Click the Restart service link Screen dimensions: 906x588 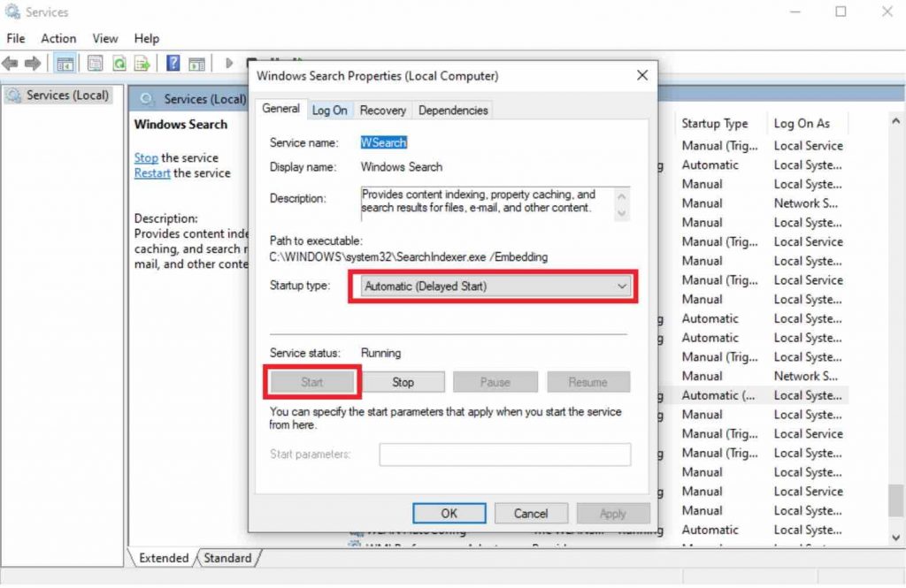click(151, 173)
